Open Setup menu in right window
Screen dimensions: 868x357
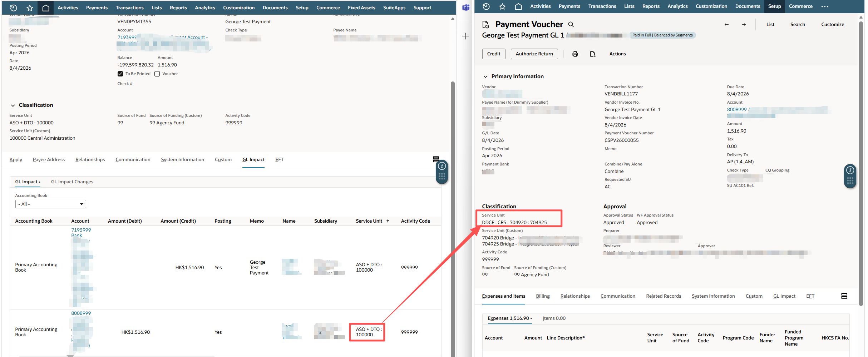pyautogui.click(x=774, y=6)
